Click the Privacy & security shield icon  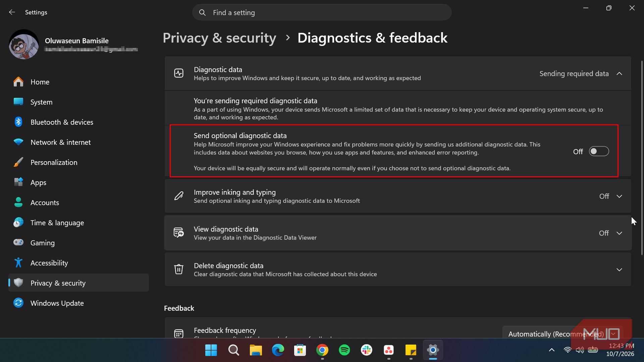(x=18, y=283)
